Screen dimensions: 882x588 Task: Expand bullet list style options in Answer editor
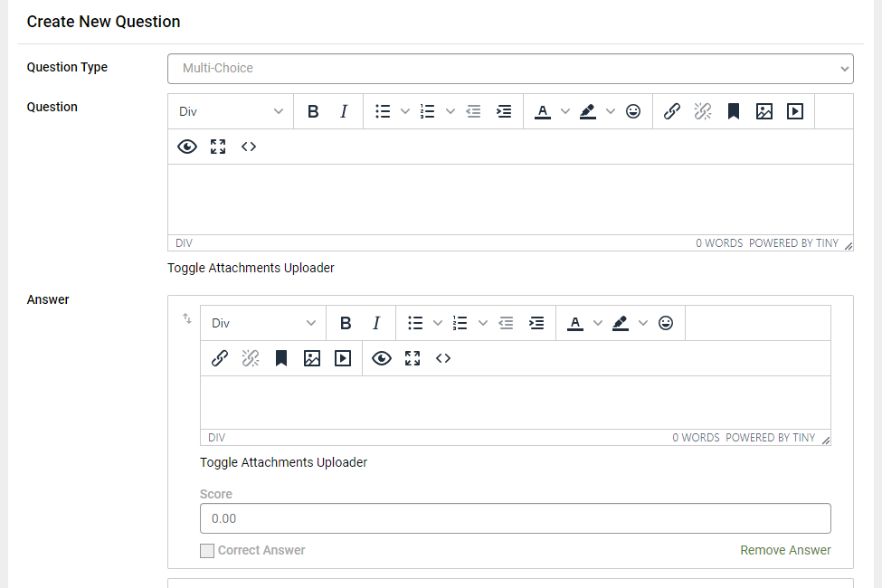tap(438, 323)
